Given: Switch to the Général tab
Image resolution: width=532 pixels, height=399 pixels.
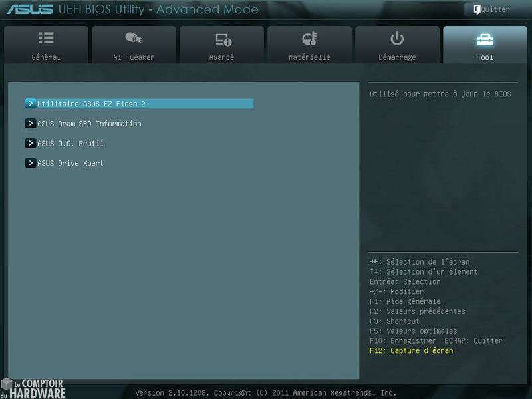Looking at the screenshot, I should click(x=46, y=45).
